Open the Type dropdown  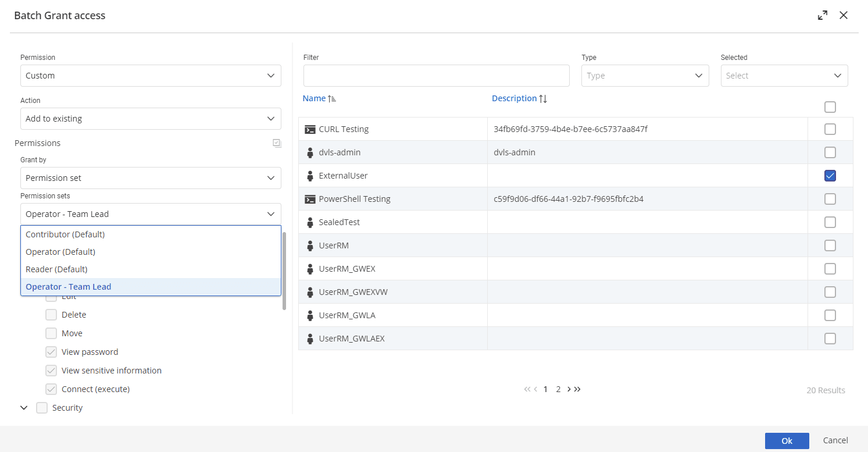point(645,75)
